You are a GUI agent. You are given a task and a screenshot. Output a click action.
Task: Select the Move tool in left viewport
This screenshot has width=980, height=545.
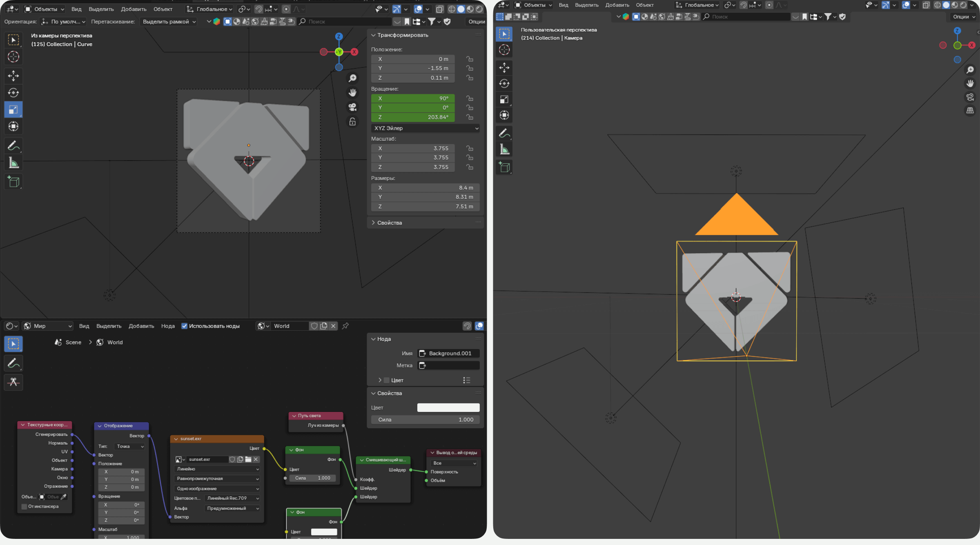point(13,76)
